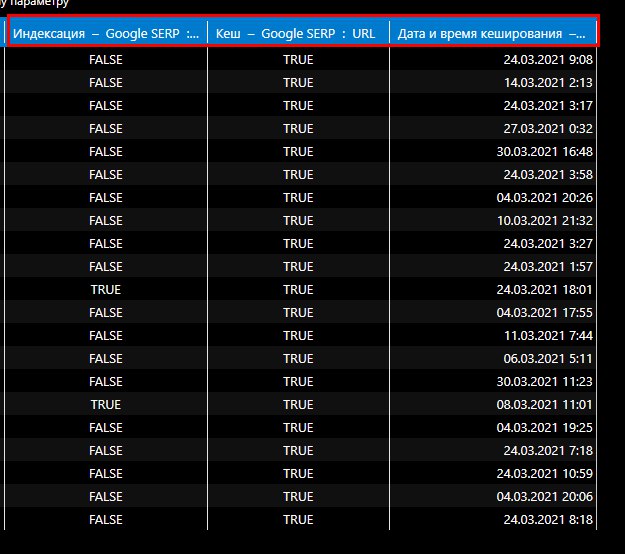The height and width of the screenshot is (554, 625).
Task: Click Кеш TRUE in the 04.03.2021 19:25 row
Action: 298,428
